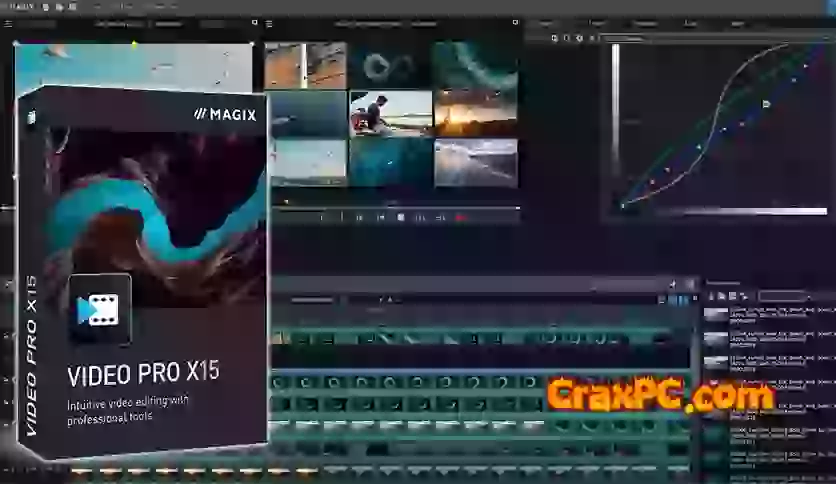Image resolution: width=836 pixels, height=484 pixels.
Task: Select the infinity loop shape thumbnail
Action: tap(391, 66)
